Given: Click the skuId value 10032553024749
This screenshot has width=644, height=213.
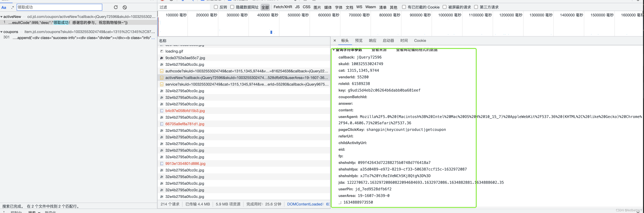Looking at the screenshot, I should tap(367, 64).
